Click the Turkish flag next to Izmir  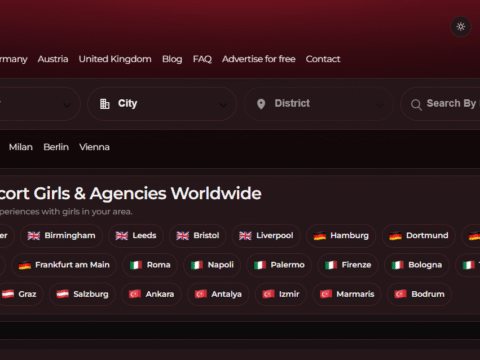268,294
